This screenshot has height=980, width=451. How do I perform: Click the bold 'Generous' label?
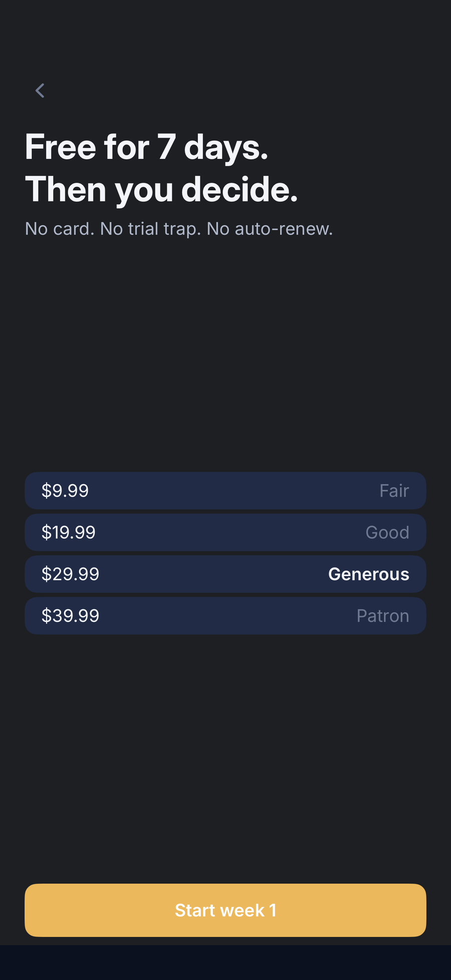point(369,574)
